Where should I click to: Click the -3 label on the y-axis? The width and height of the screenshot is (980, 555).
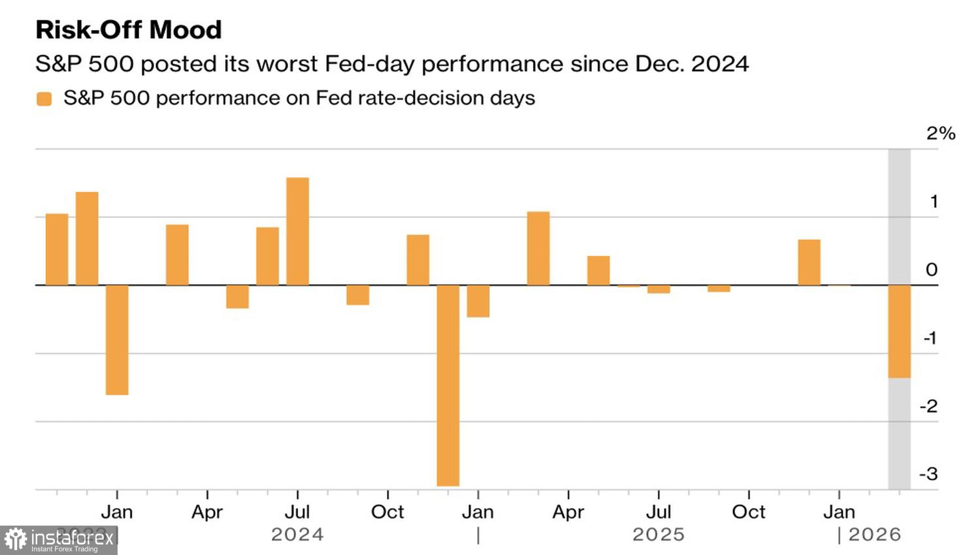(x=928, y=474)
